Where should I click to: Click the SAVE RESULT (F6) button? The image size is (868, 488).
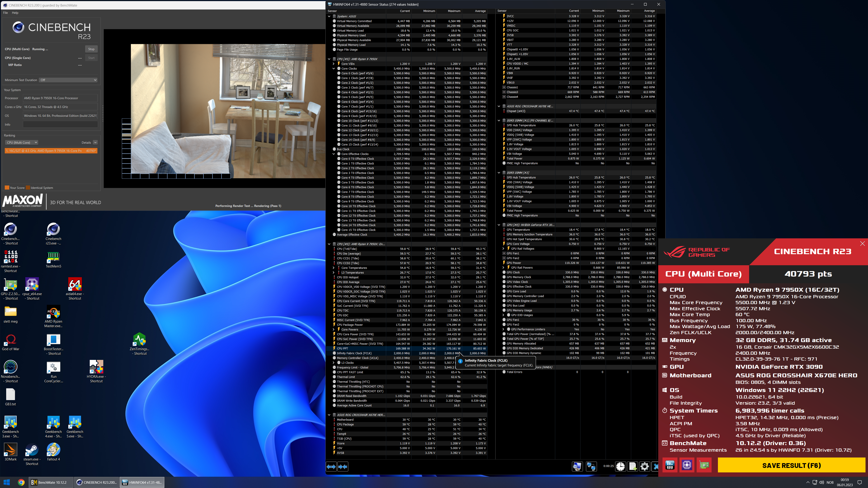791,465
